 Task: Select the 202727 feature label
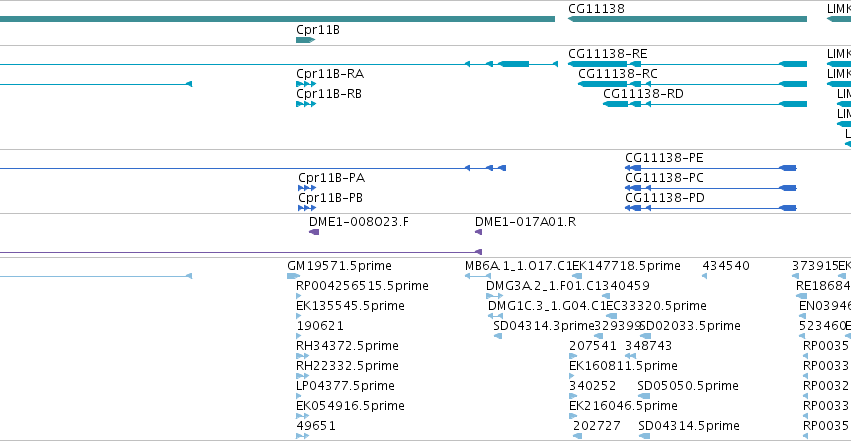597,426
